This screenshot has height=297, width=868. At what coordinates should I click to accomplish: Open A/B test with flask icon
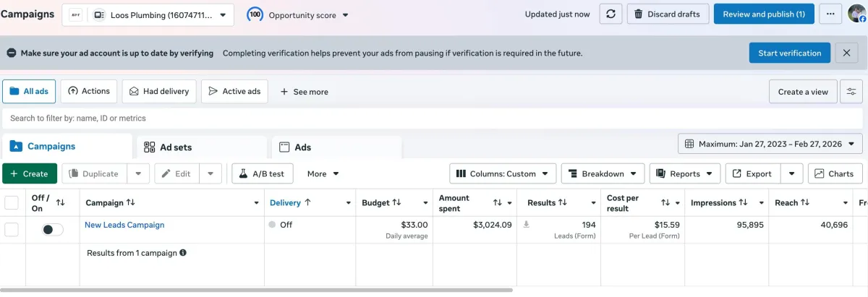pos(262,173)
